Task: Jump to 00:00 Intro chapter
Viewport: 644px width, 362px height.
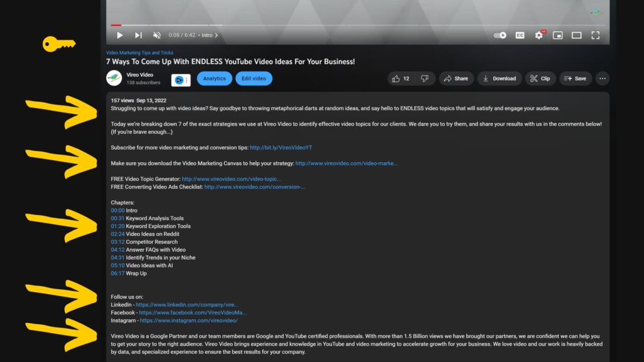Action: (118, 210)
